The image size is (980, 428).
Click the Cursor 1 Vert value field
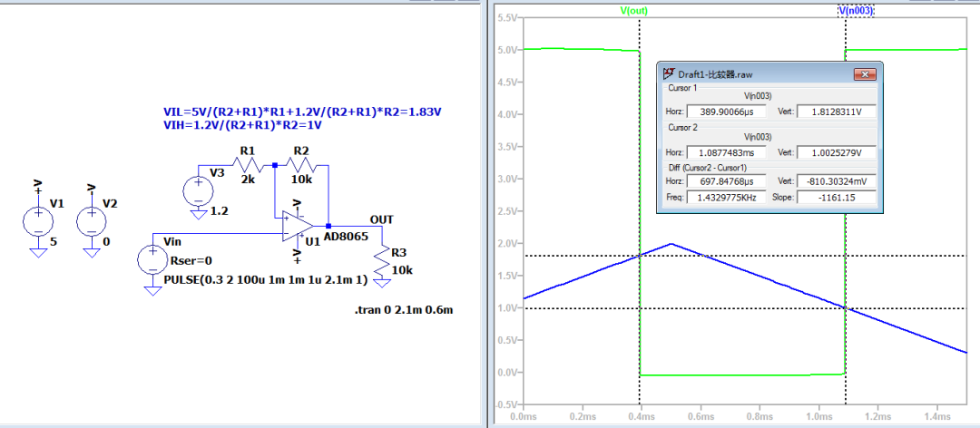tap(837, 111)
